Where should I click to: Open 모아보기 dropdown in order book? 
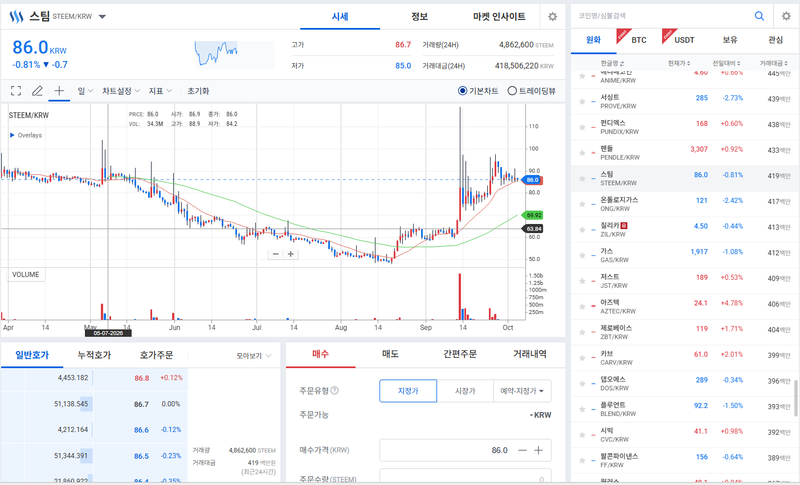click(x=254, y=355)
